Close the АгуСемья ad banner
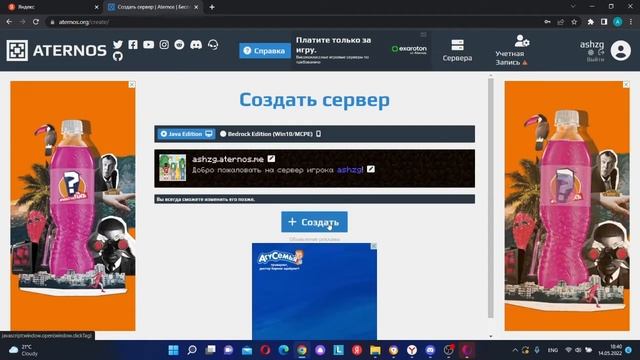640x360 pixels. (x=373, y=247)
